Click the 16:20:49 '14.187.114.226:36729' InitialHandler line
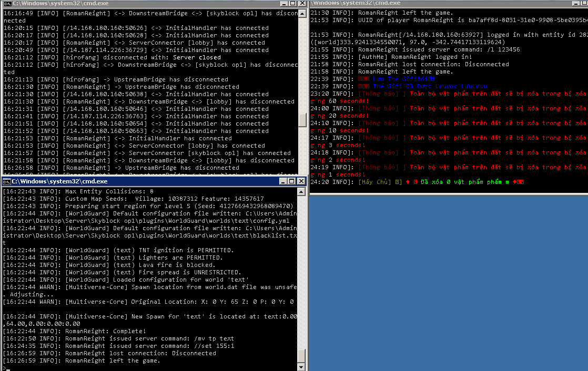Image resolution: width=588 pixels, height=371 pixels. tap(137, 50)
